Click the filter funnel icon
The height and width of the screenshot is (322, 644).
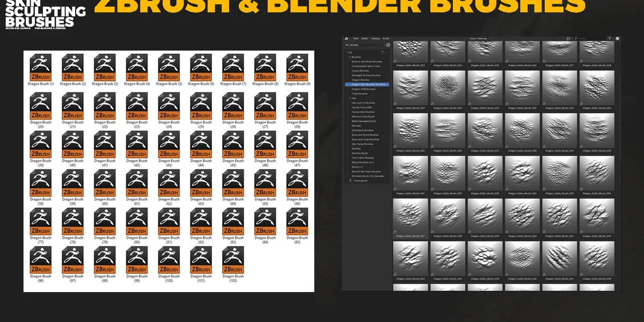point(611,37)
